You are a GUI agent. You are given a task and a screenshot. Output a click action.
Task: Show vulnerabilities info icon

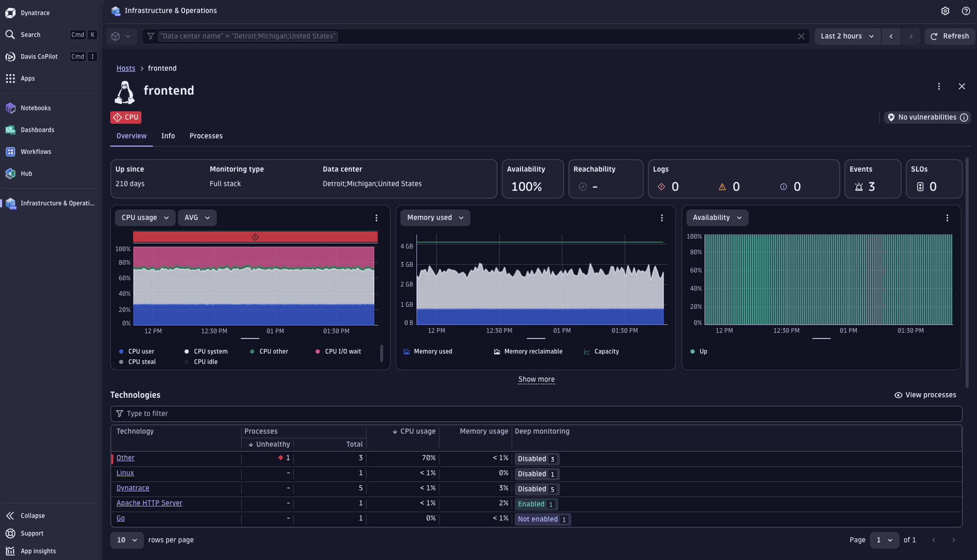(964, 118)
